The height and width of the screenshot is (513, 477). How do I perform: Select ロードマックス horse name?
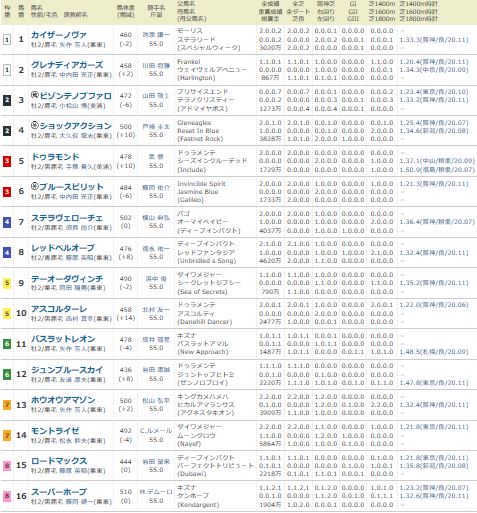click(59, 461)
